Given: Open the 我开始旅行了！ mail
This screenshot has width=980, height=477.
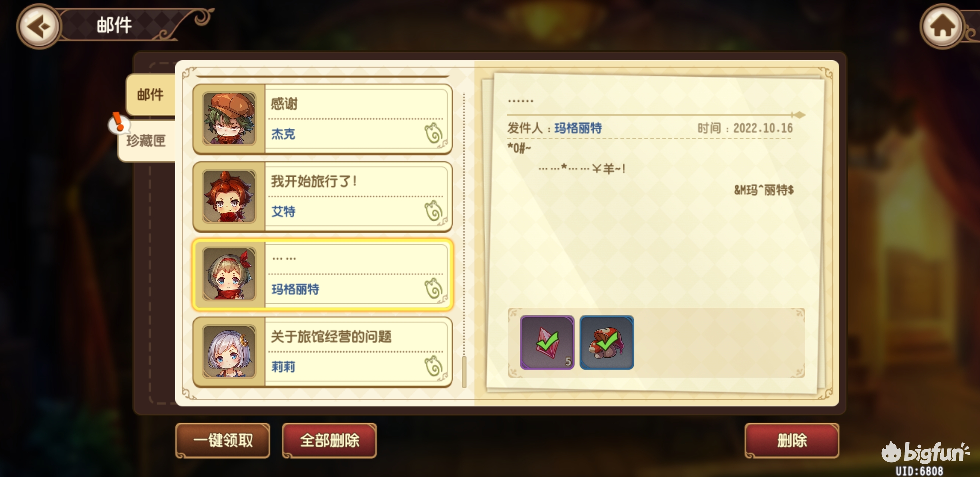Looking at the screenshot, I should pos(322,197).
